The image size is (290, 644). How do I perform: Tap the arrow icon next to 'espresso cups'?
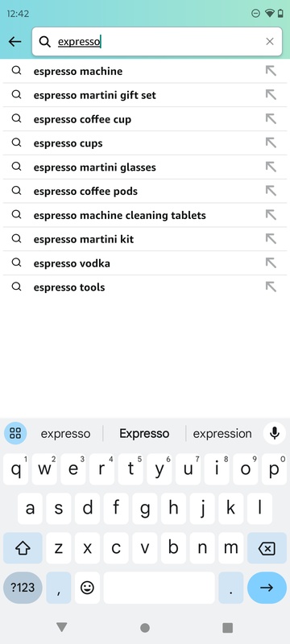pos(271,143)
